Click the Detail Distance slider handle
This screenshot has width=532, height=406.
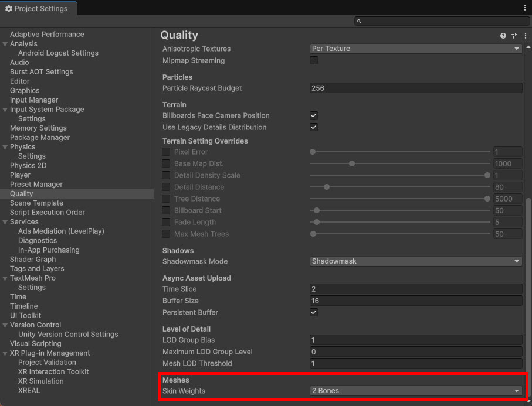pos(326,187)
